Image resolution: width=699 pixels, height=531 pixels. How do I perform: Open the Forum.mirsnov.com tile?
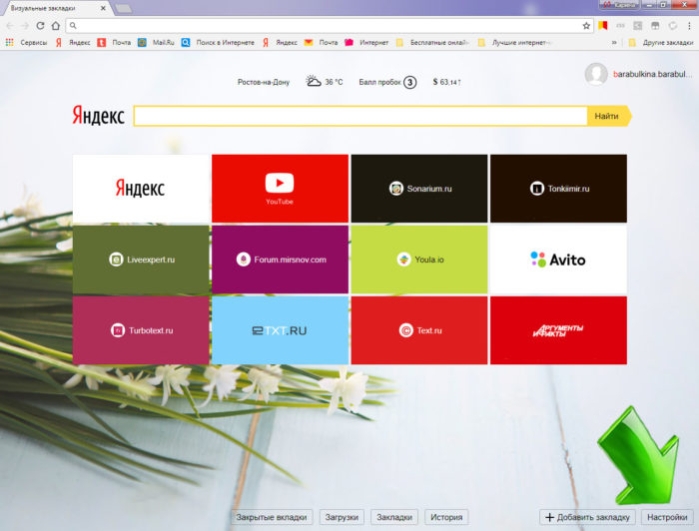[280, 259]
